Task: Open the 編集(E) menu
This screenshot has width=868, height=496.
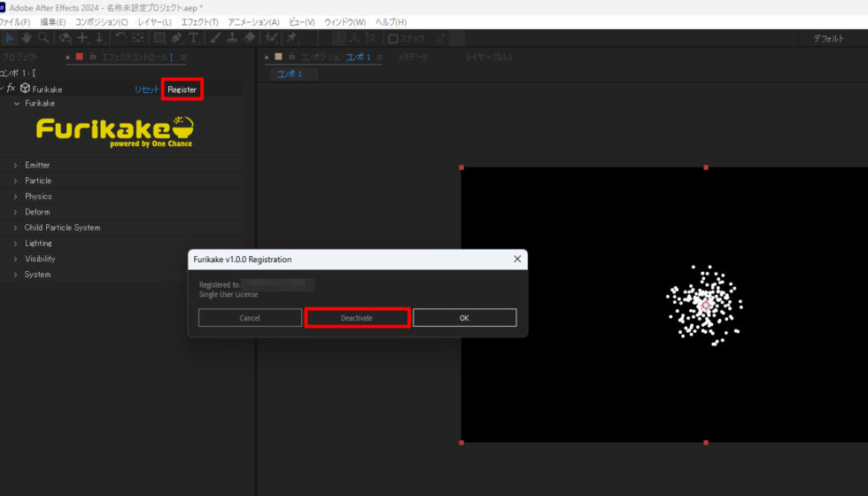Action: 52,22
